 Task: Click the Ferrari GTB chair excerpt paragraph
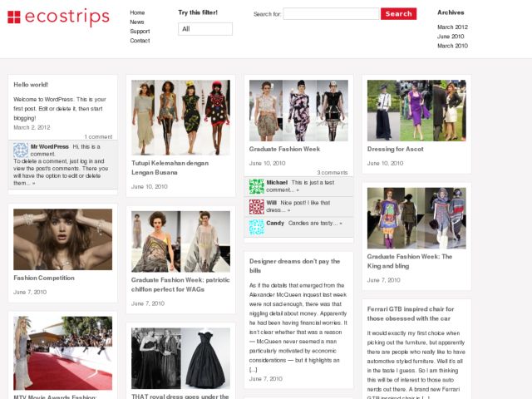416,364
